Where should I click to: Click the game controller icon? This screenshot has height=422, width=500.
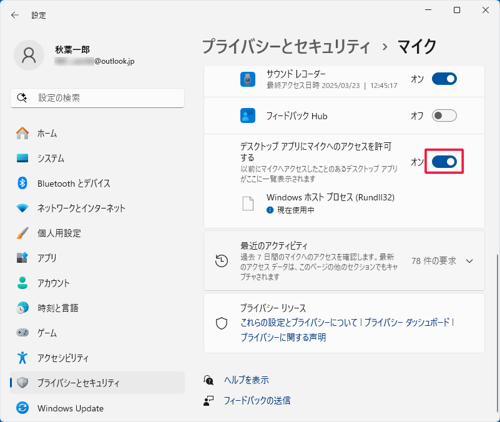click(x=22, y=333)
